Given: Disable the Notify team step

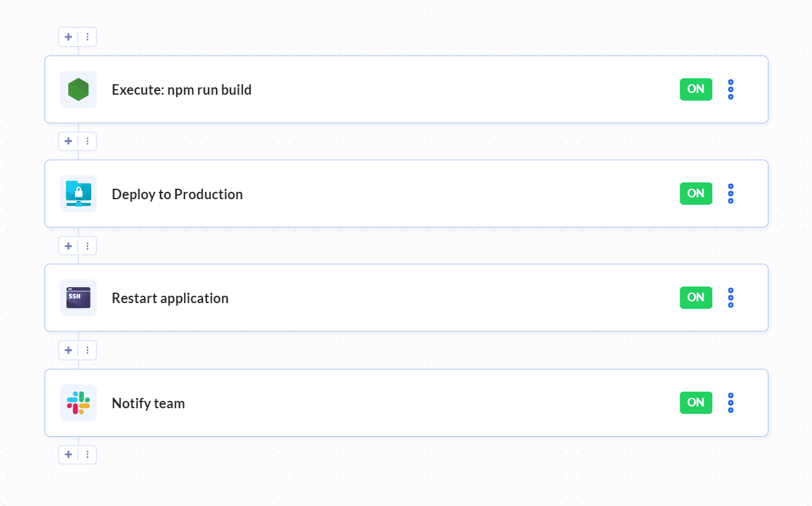Looking at the screenshot, I should coord(696,402).
